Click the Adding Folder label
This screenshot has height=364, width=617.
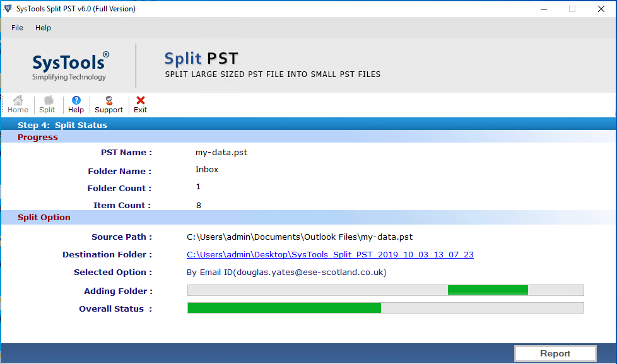(x=118, y=291)
